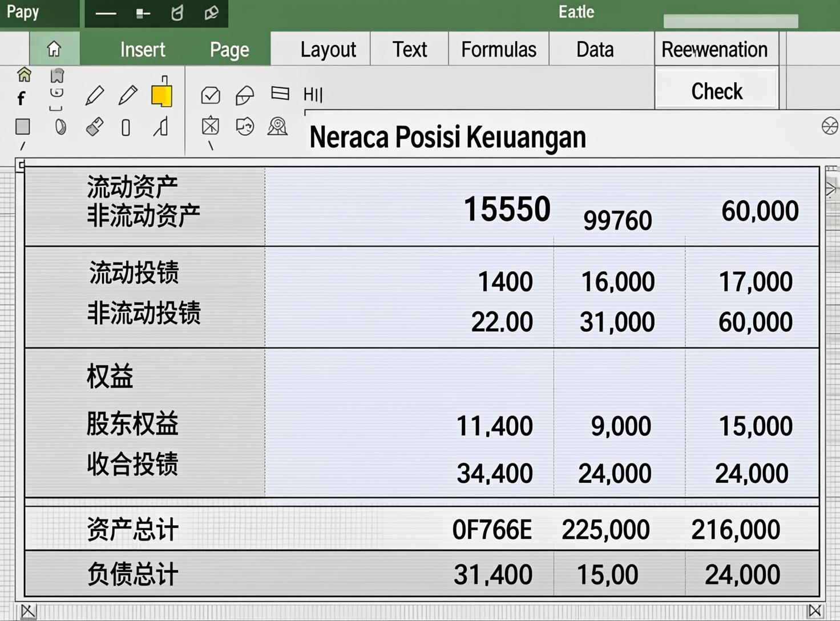The height and width of the screenshot is (621, 840).
Task: Click the Neraca Posisi Keiuangan title
Action: click(447, 138)
